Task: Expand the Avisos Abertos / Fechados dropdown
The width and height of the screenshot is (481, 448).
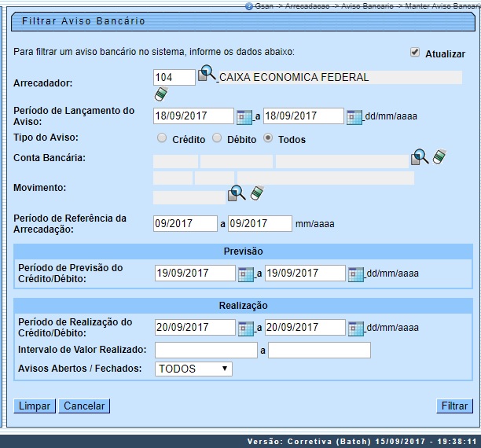Action: point(193,368)
